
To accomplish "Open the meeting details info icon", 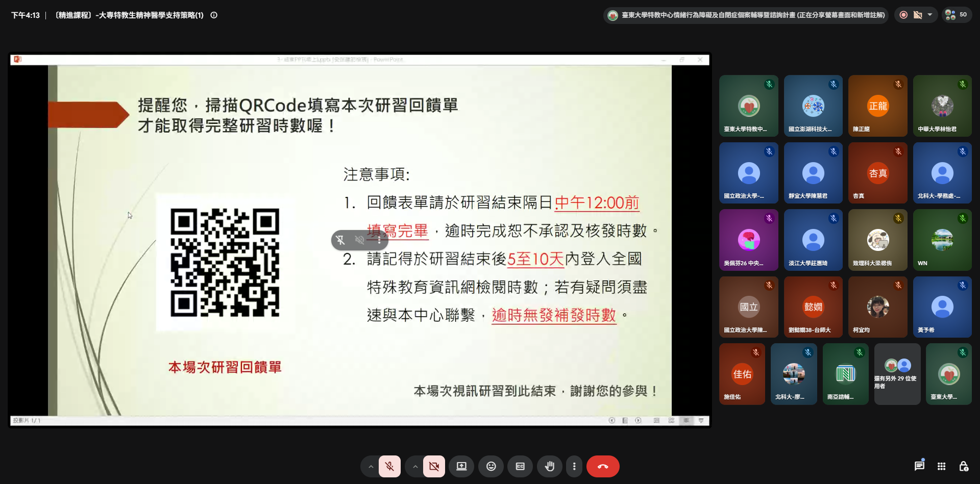I will [214, 15].
